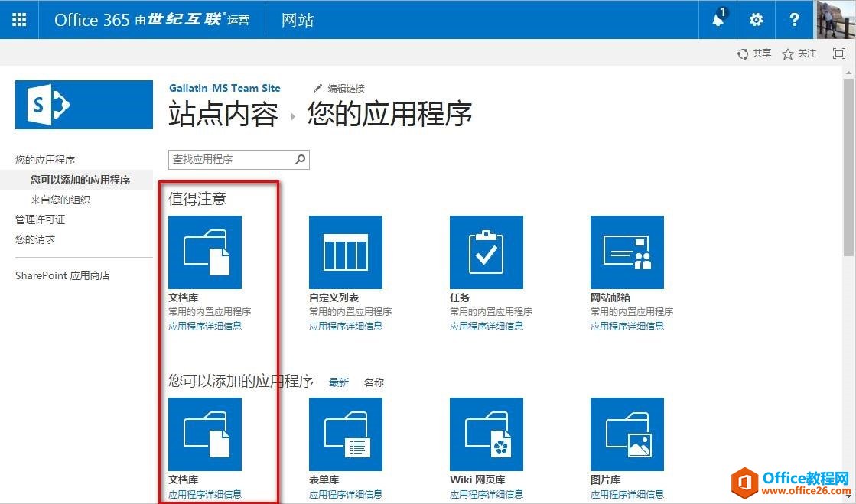Screen dimensions: 856x504
Task: Open 应用程序详细信息 under 自定义列表
Action: 346,326
